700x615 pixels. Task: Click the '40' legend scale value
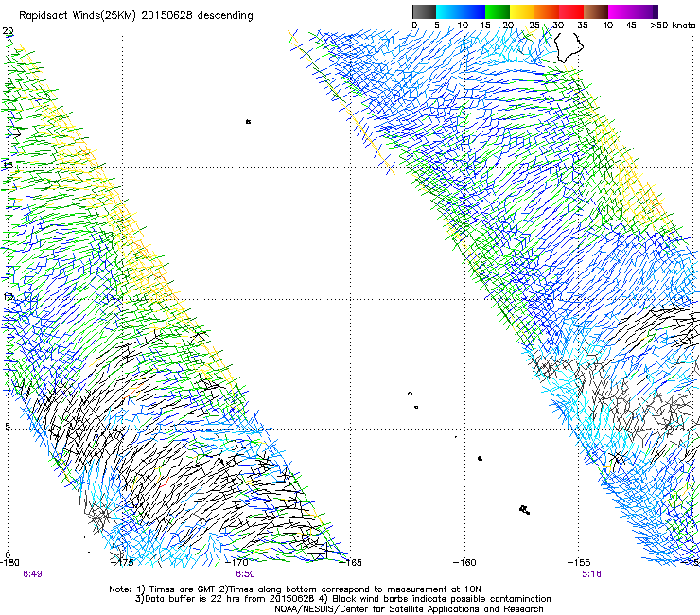(607, 26)
